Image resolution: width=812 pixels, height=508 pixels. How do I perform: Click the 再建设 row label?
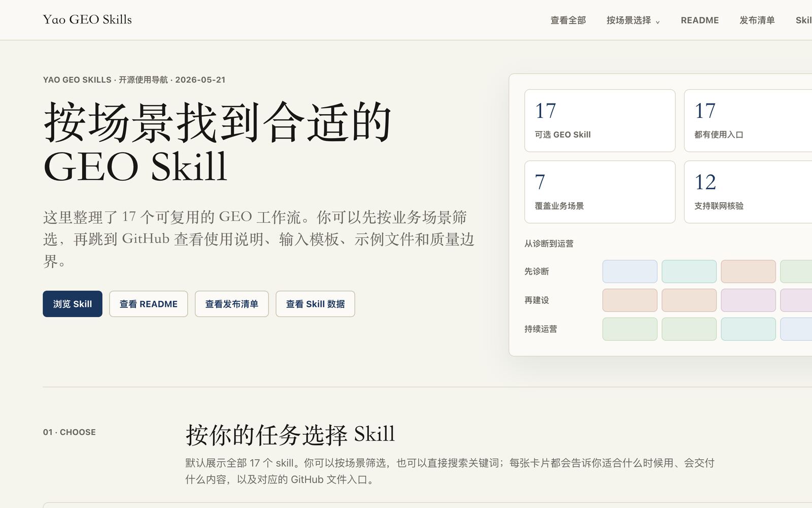(x=536, y=300)
